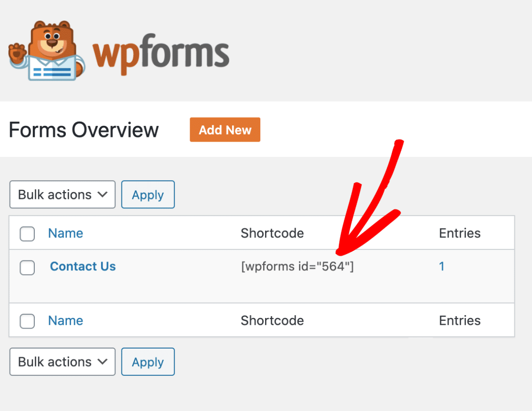Select the shortcode text for Contact Us
Viewport: 532px width, 411px height.
tap(298, 267)
